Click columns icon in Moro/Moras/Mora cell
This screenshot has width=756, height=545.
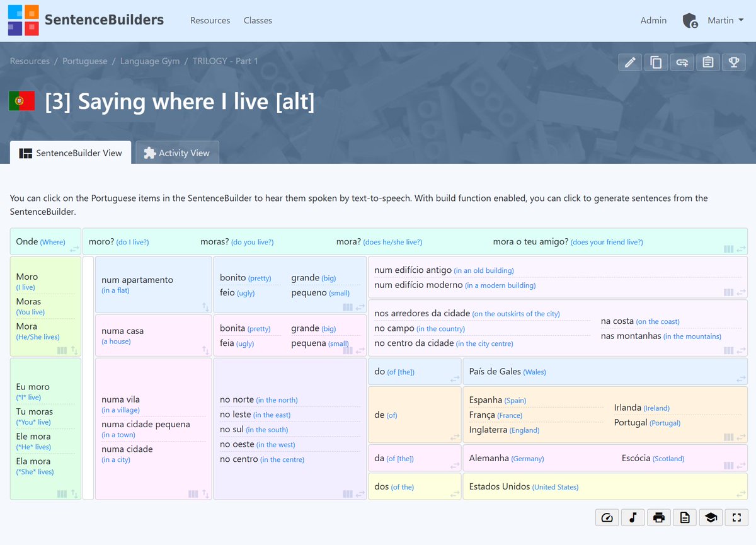click(62, 350)
